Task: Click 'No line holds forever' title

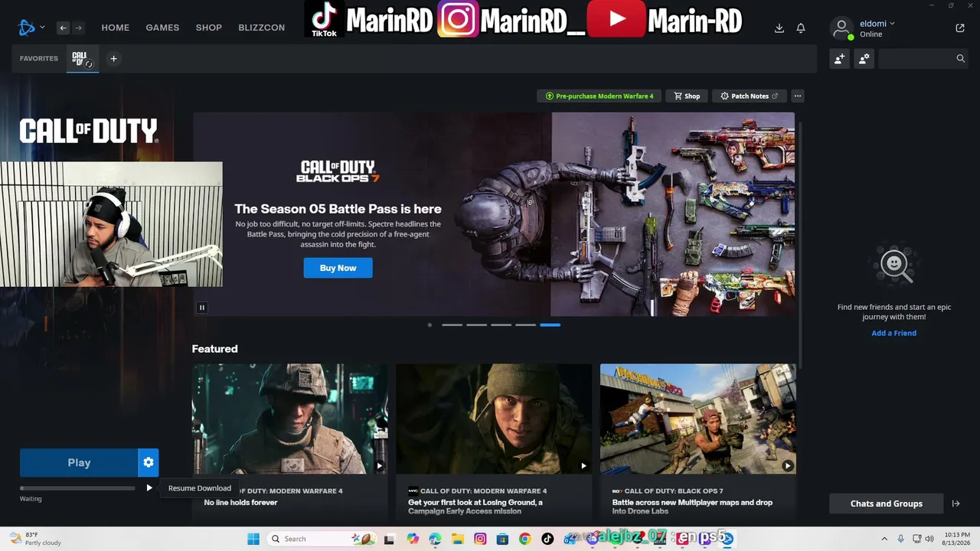Action: (240, 503)
